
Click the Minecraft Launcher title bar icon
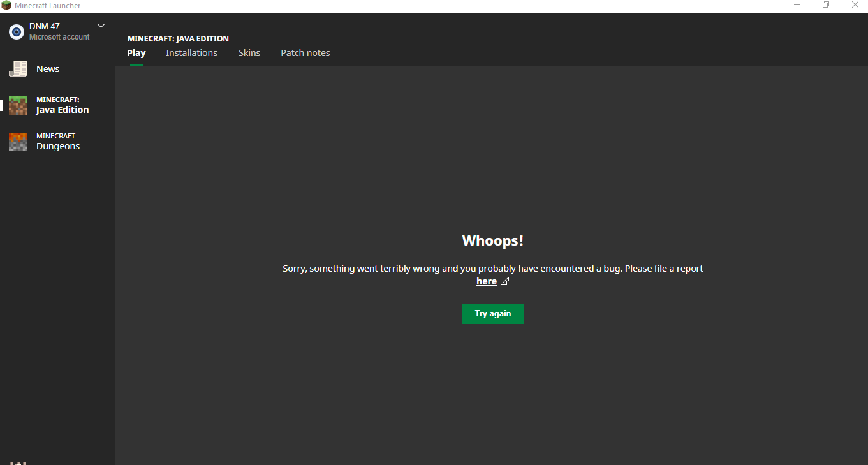click(6, 6)
